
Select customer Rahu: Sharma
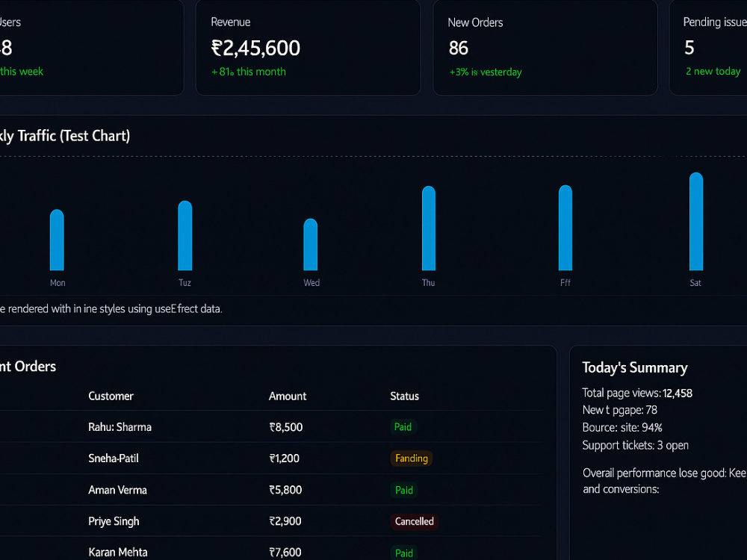point(120,427)
